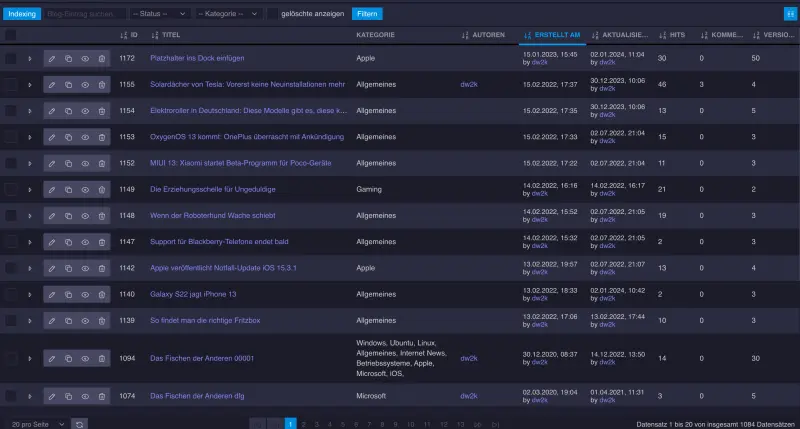
Task: Enable the 'gelöschte anzeigen' checkbox
Action: click(273, 14)
